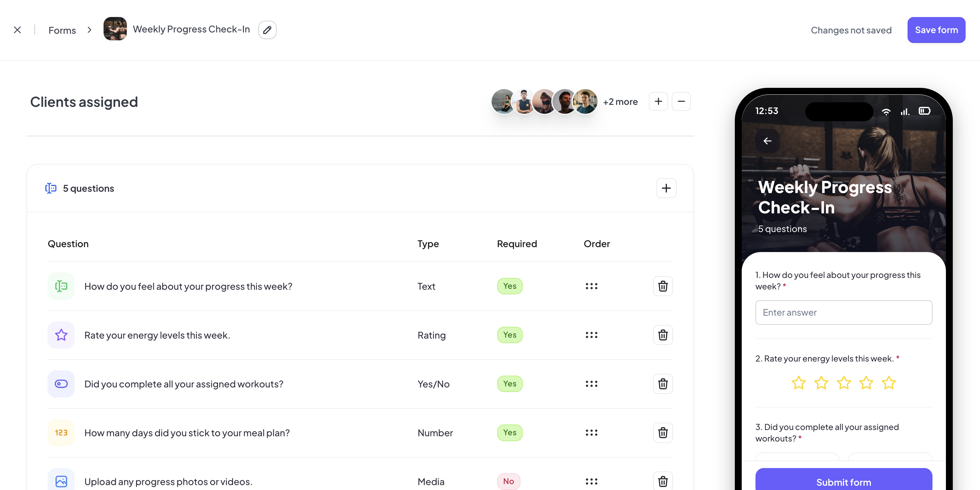Click the star icon for energy levels question
Viewport: 980px width, 490px height.
[61, 335]
